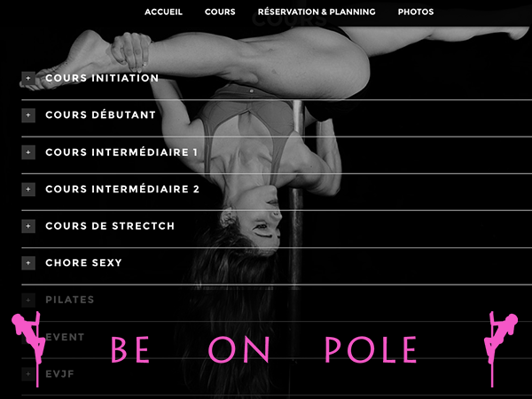Open the COURS INTERMÉDIAIRE 2 accordion

click(122, 189)
